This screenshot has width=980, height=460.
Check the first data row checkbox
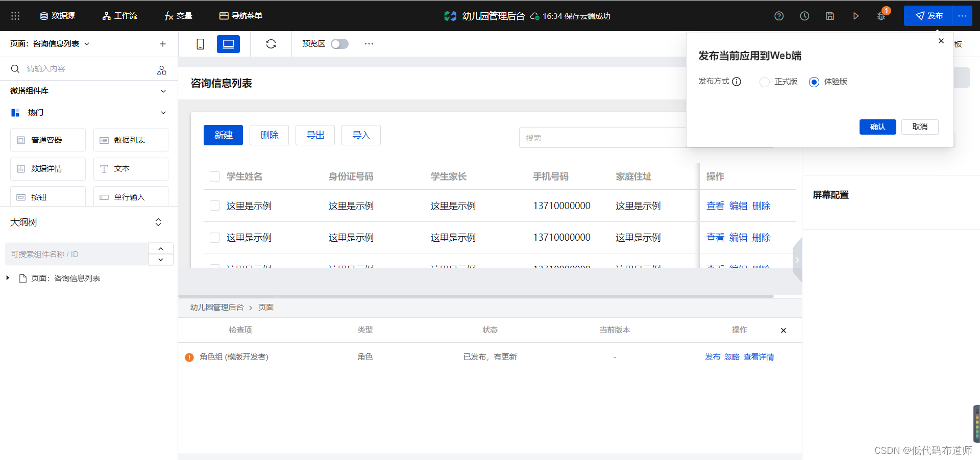click(215, 206)
